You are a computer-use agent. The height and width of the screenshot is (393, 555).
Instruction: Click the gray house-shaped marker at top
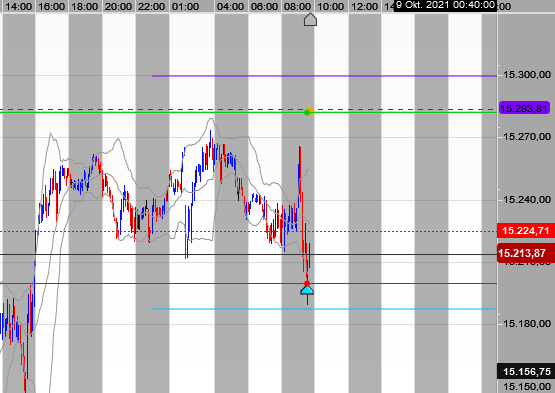pyautogui.click(x=310, y=19)
